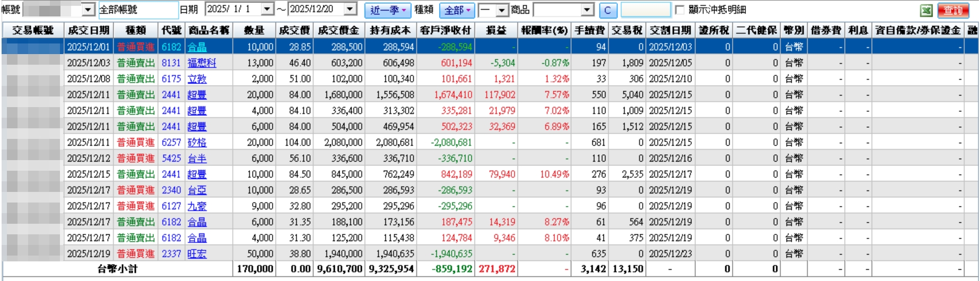Open the 全部 type dropdown
The height and width of the screenshot is (281, 980).
[x=457, y=10]
